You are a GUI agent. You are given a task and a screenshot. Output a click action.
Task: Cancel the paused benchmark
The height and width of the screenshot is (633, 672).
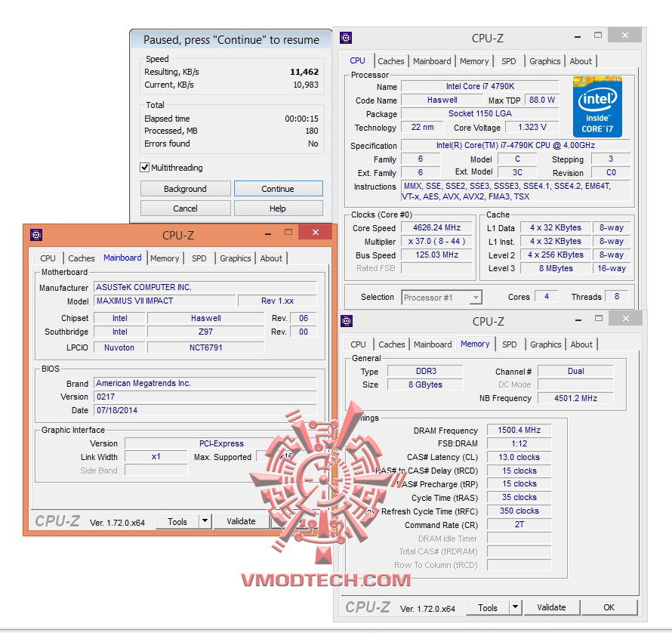[x=185, y=208]
